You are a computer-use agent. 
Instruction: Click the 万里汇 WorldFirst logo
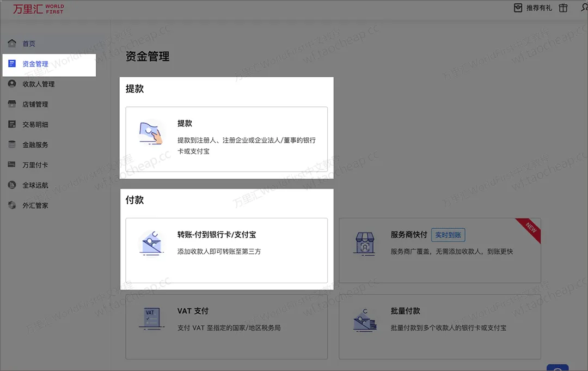click(x=38, y=9)
